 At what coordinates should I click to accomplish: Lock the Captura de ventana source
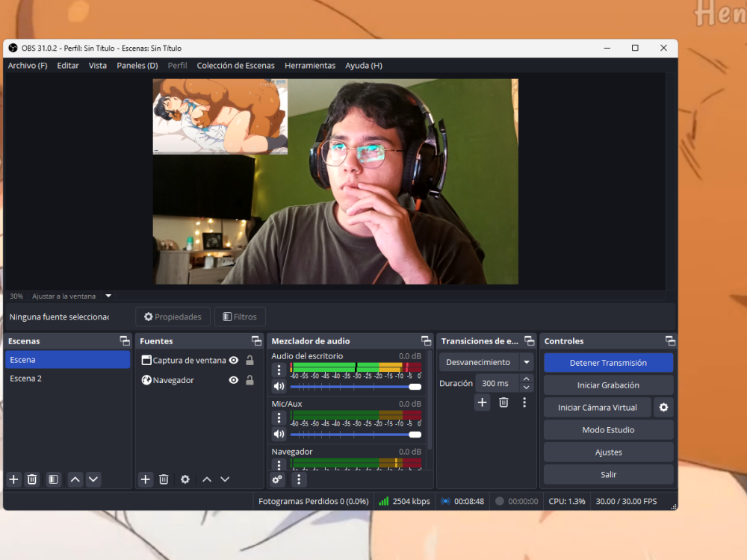[x=249, y=360]
